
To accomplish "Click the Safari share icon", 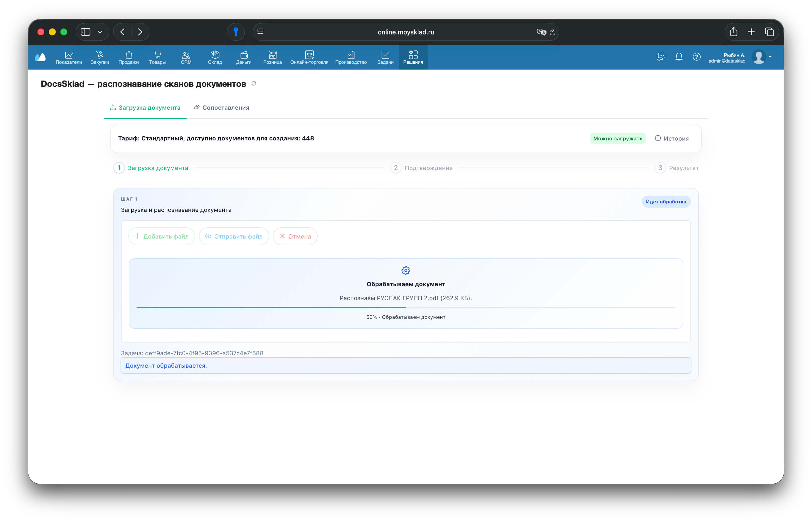I will [733, 32].
